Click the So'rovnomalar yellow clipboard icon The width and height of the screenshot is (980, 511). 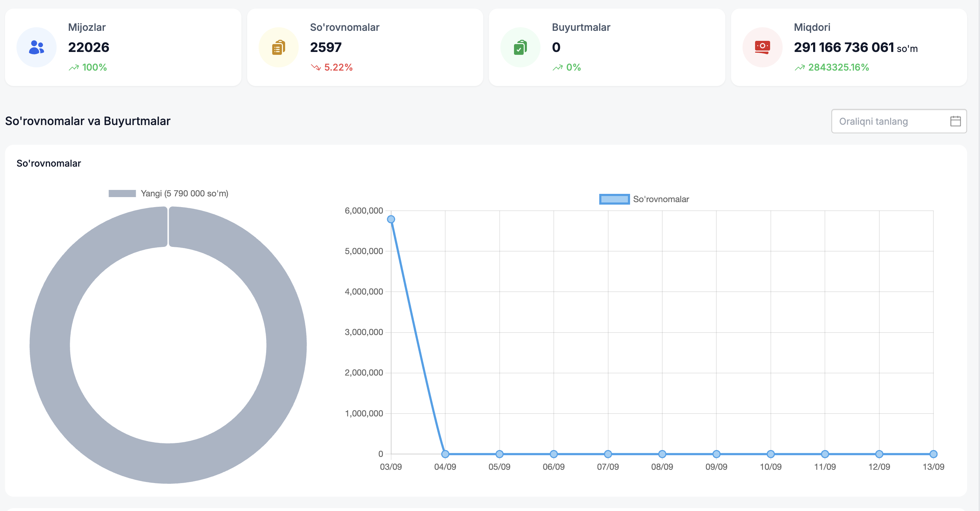pos(278,48)
